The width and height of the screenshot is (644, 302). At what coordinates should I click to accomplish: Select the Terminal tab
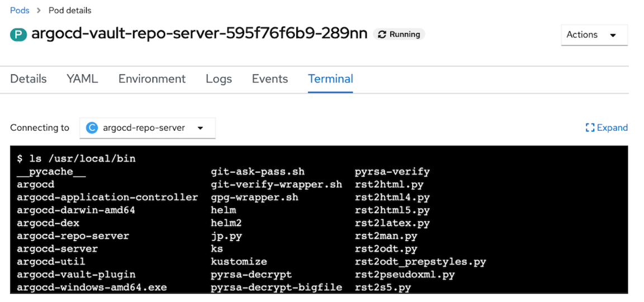point(330,79)
